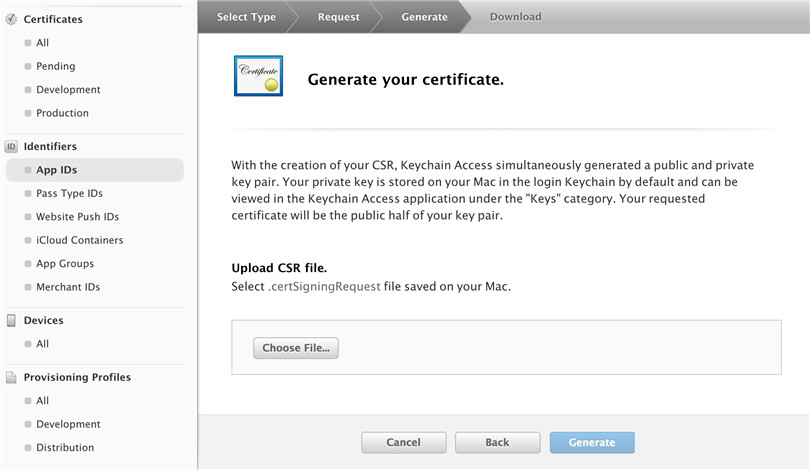Click the Provisioning Profiles section icon
Viewport: 810px width, 470px height.
11,378
